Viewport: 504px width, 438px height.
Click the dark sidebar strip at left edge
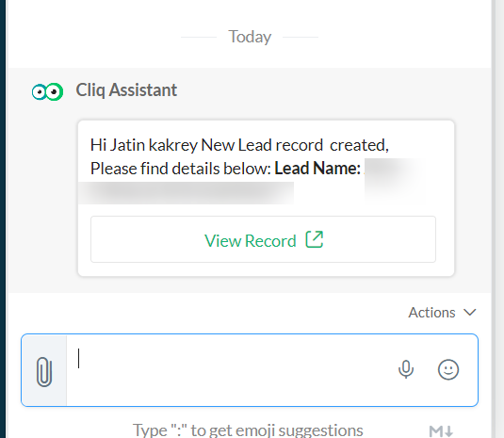3,219
